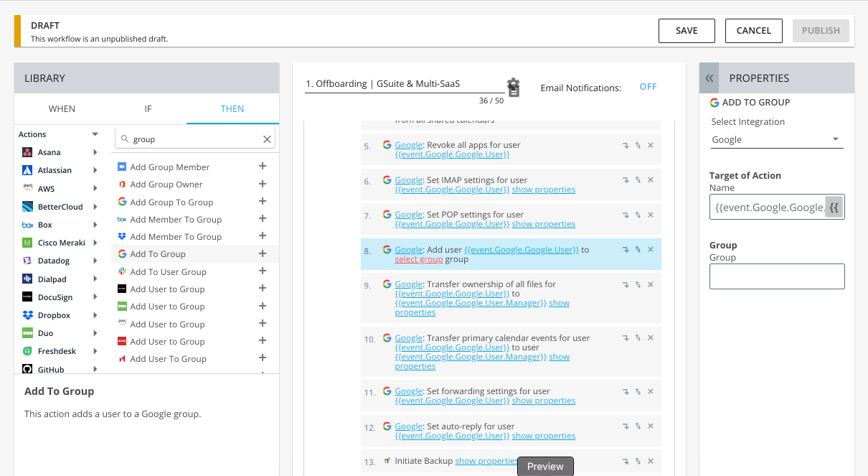Switch to the THEN tab
Screen dimensions: 868x476
pyautogui.click(x=232, y=108)
